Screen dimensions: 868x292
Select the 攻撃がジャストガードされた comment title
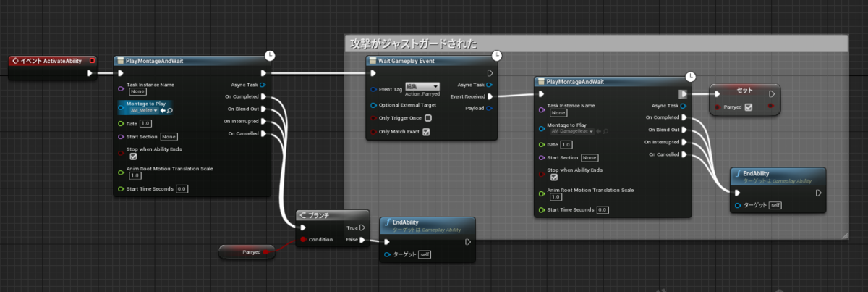pos(413,44)
